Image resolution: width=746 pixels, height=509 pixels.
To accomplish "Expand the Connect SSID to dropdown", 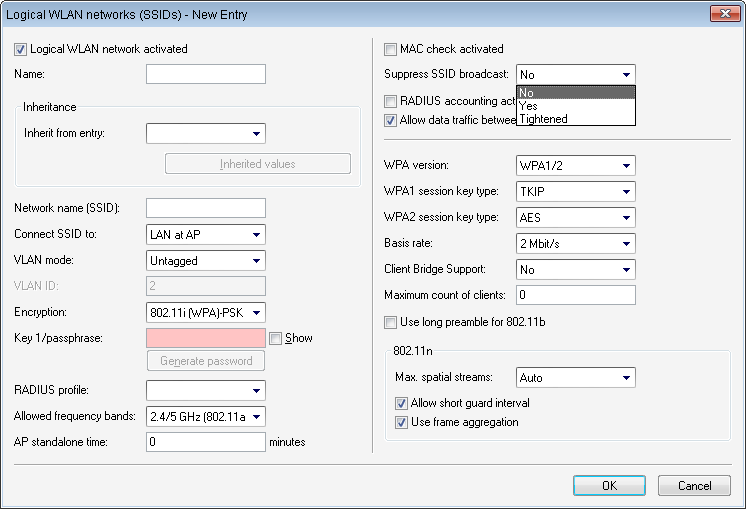I will [257, 235].
